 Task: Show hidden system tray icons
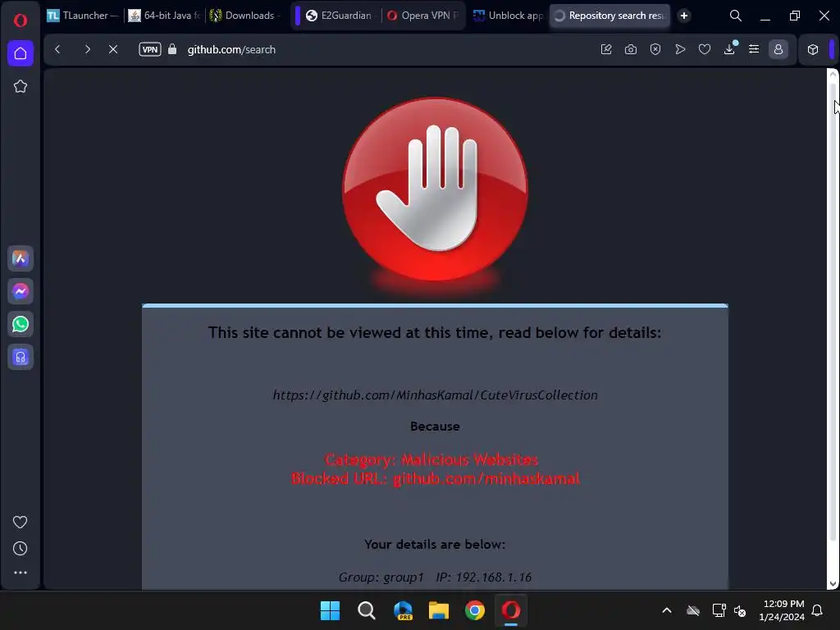tap(667, 610)
